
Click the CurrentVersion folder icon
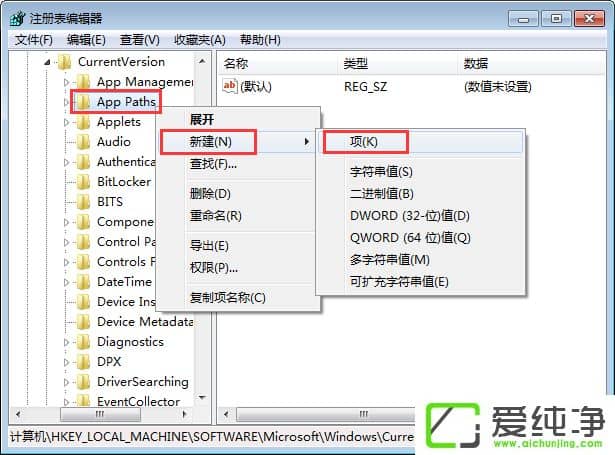point(65,62)
